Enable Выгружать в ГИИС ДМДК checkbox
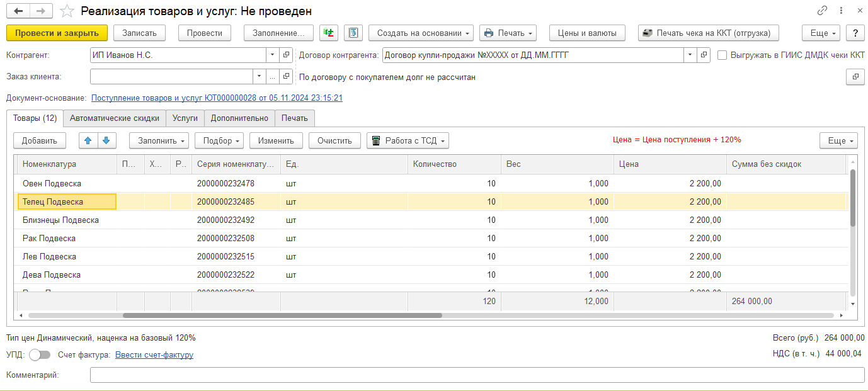Screen dimensions: 868x391 (x=722, y=55)
